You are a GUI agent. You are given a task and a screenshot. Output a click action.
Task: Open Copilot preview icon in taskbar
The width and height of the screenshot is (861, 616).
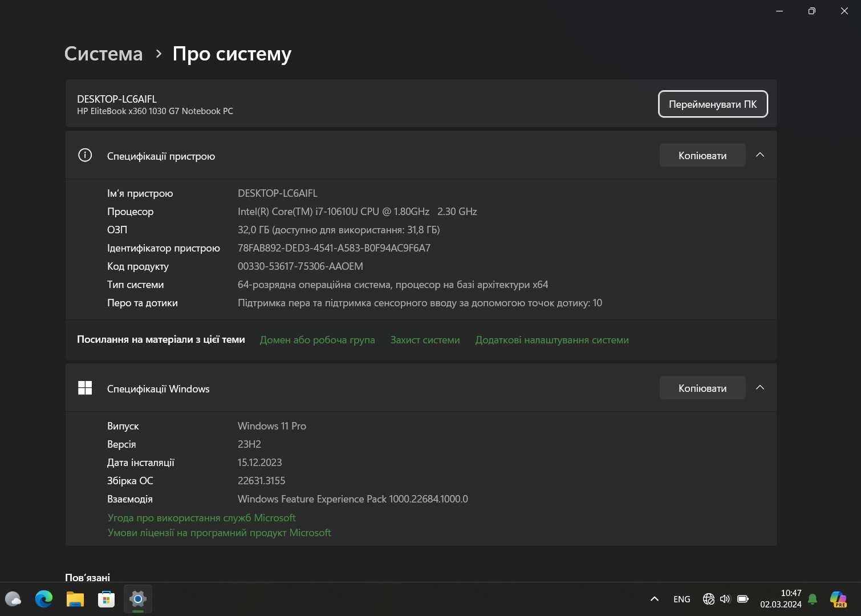coord(838,599)
